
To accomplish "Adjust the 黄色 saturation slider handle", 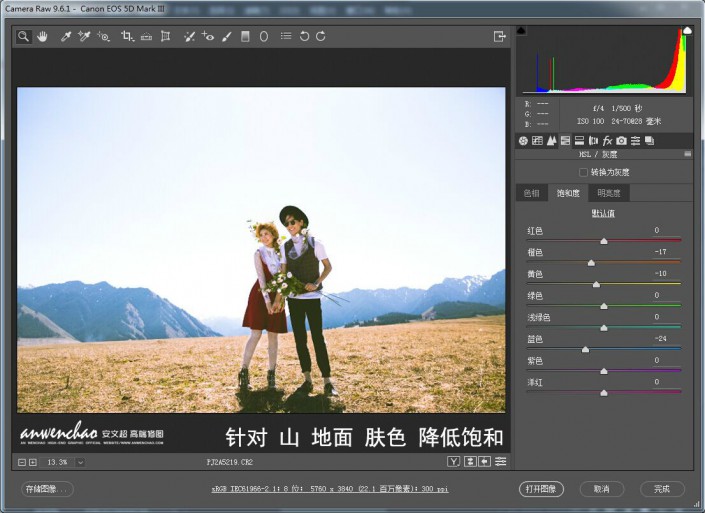I will [596, 284].
